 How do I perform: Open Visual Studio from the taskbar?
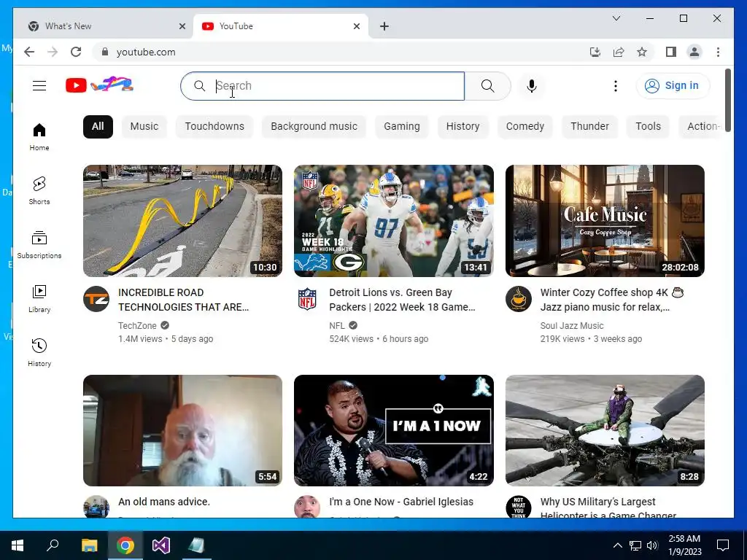161,545
